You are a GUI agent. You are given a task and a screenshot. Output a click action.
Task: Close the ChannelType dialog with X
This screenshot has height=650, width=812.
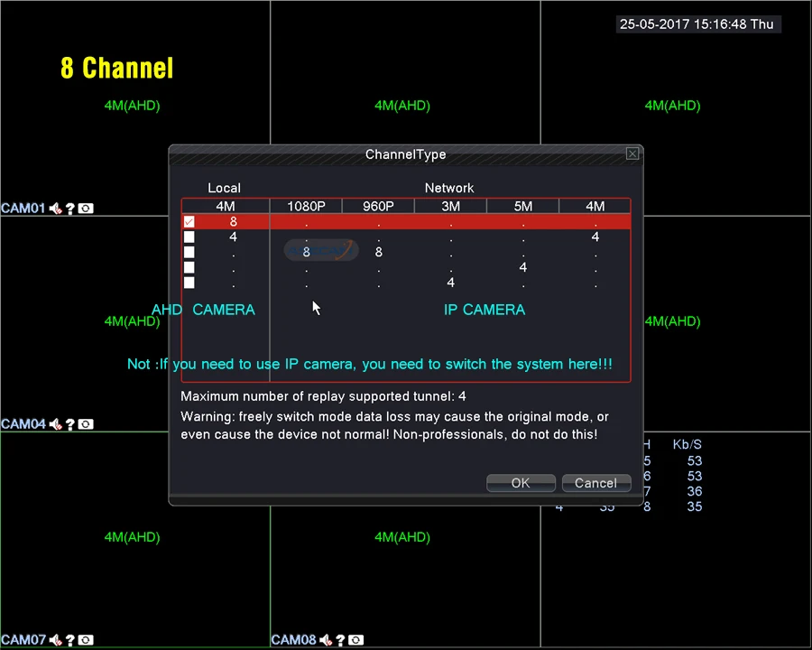click(632, 153)
